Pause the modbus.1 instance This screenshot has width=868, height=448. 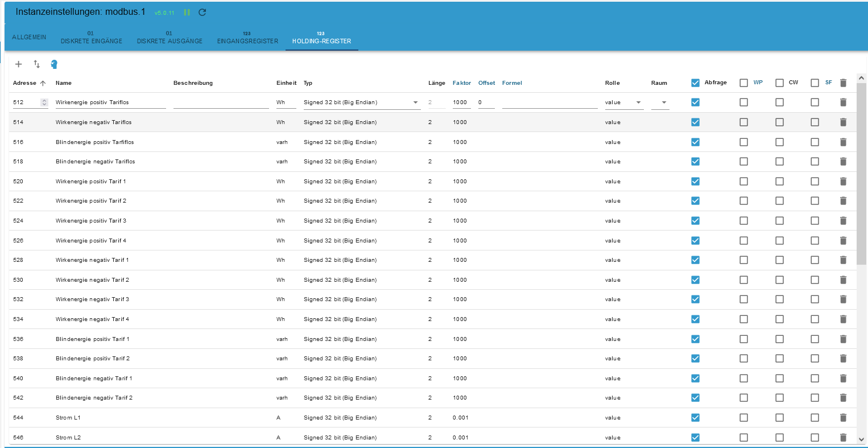[187, 12]
